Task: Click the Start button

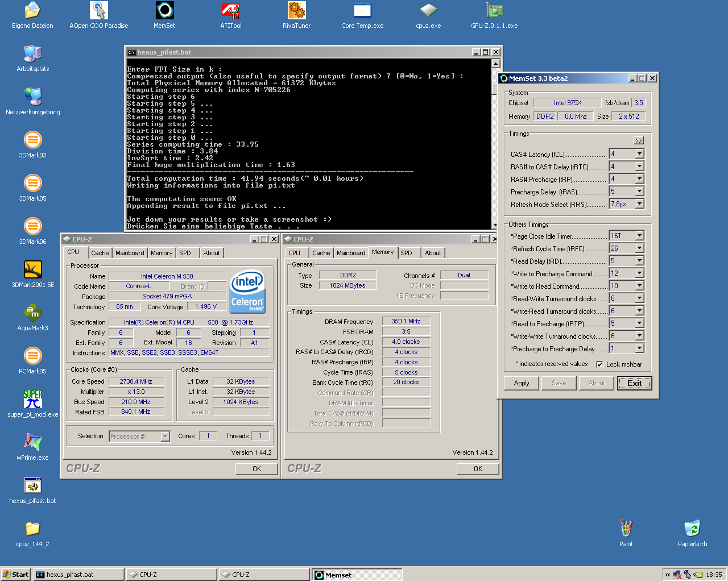Action: (15, 575)
